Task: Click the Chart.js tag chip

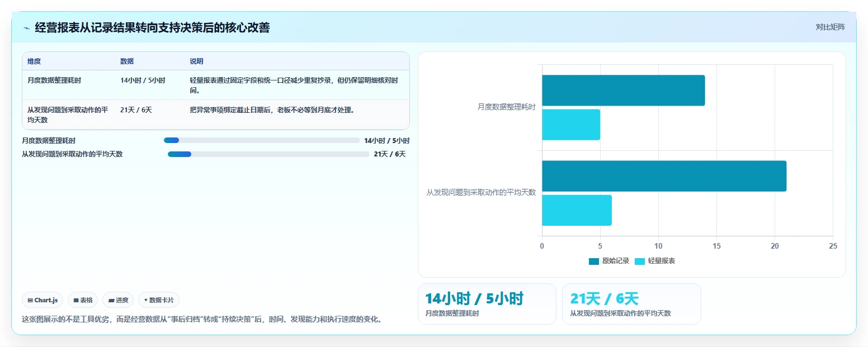Action: tap(43, 300)
